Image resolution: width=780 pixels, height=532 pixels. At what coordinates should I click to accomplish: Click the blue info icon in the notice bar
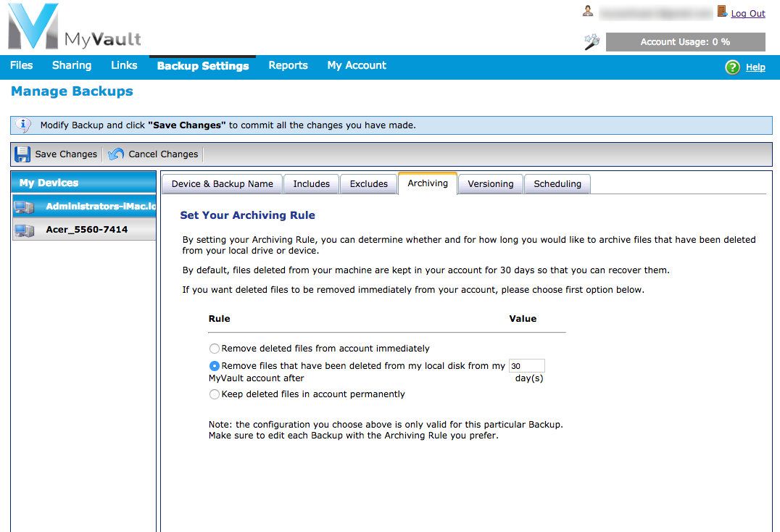pos(23,125)
